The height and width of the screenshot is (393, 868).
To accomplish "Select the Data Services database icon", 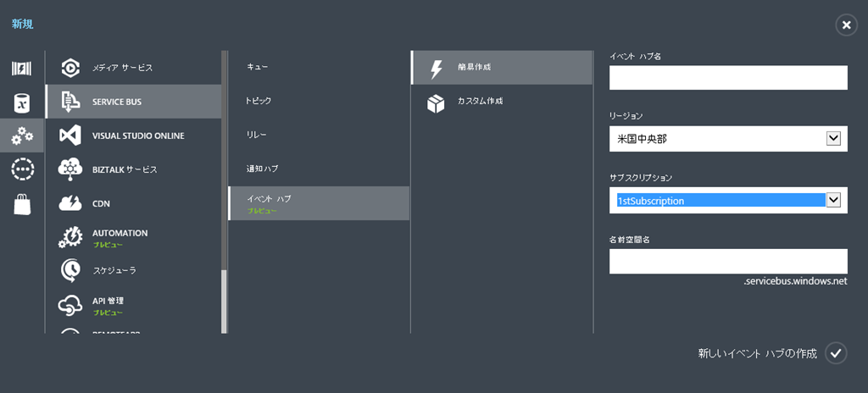I will pos(21,102).
